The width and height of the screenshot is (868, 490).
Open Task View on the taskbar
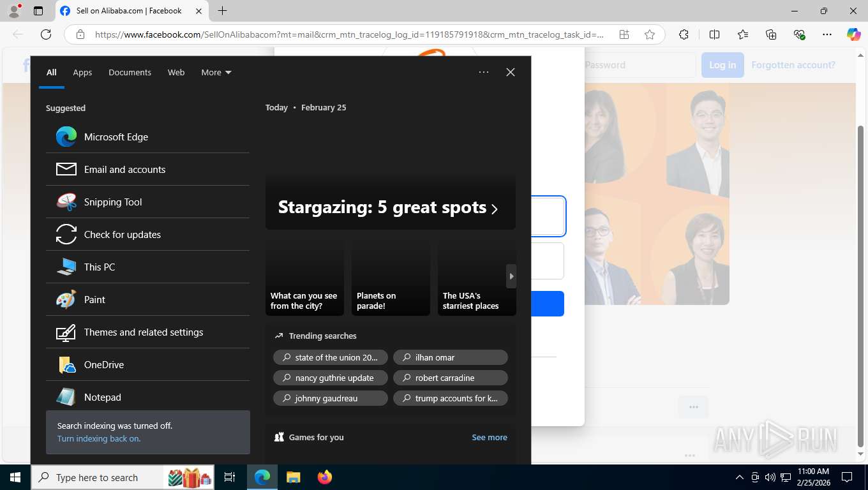click(x=230, y=477)
